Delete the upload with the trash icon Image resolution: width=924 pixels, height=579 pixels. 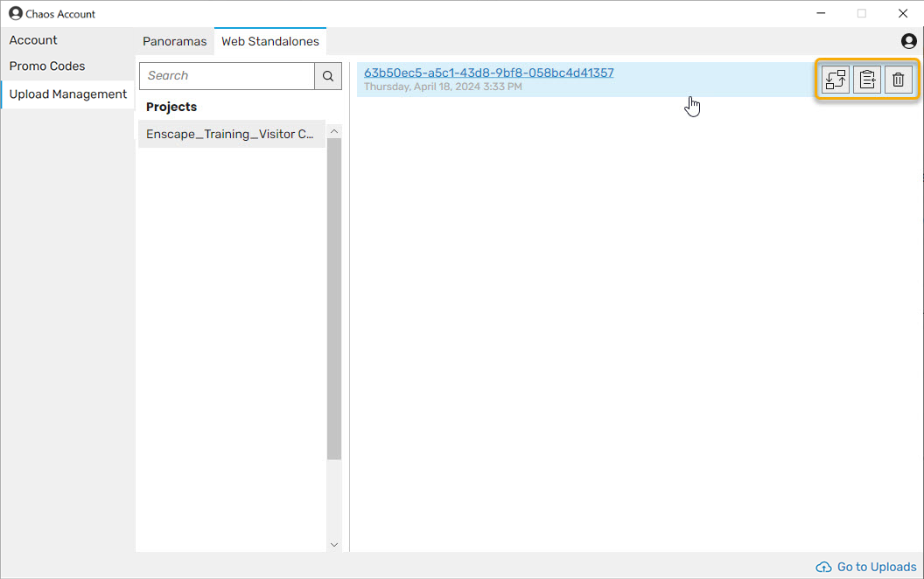(x=898, y=79)
